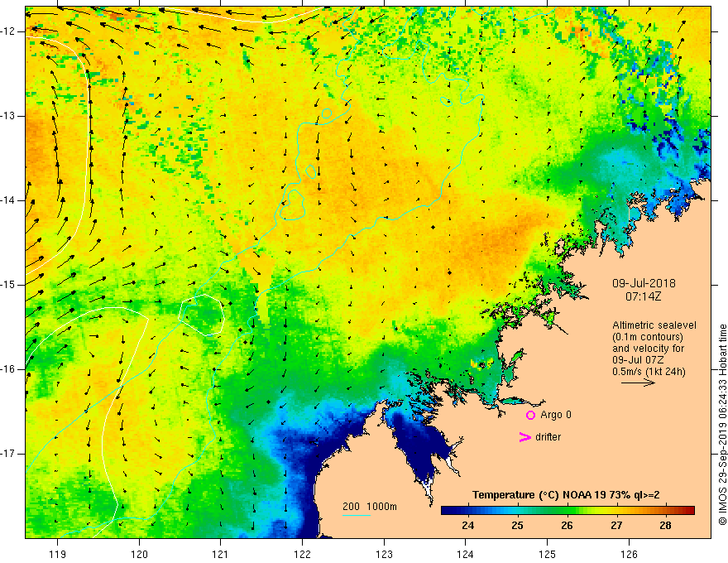Viewport: 728px width, 563px height.
Task: Click the '09-Jul-2018' date text
Action: 644,283
